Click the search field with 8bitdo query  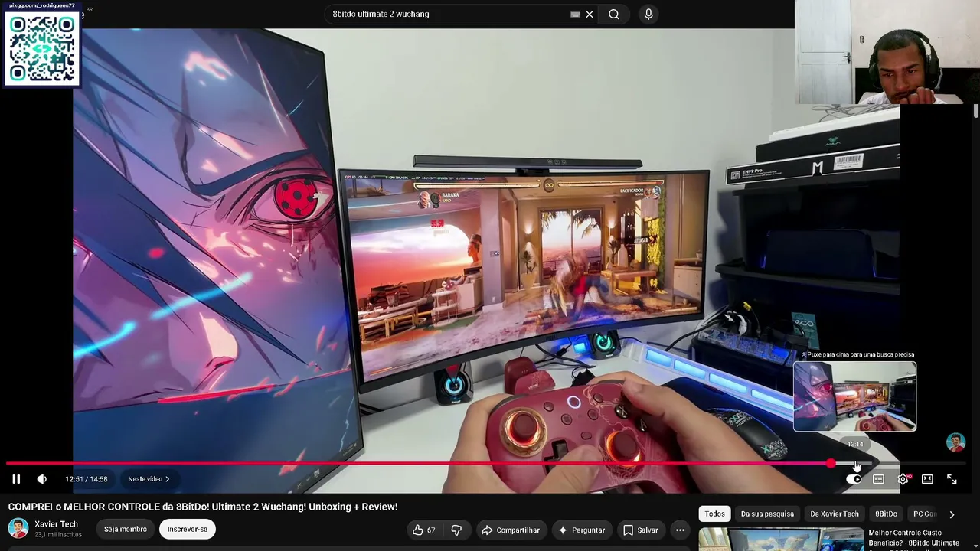(x=452, y=14)
